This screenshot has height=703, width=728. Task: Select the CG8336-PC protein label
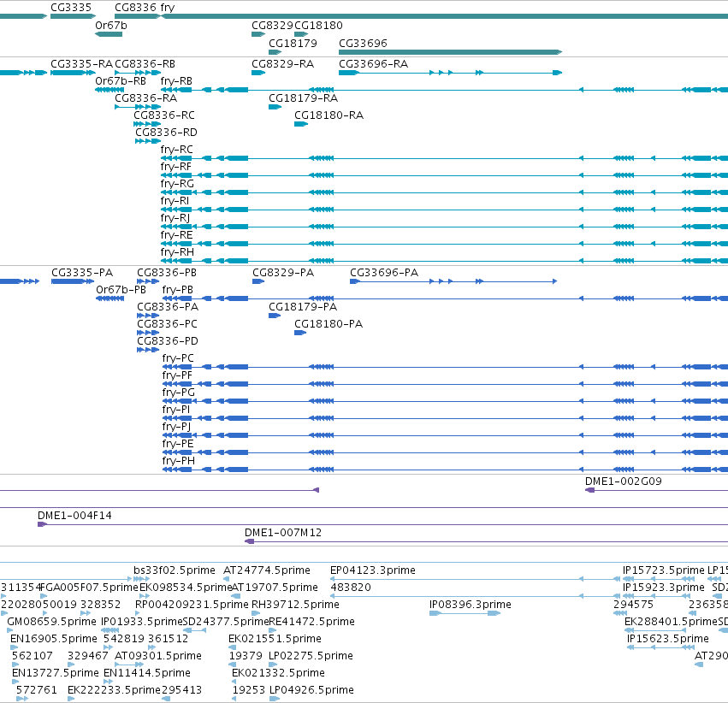pos(167,324)
